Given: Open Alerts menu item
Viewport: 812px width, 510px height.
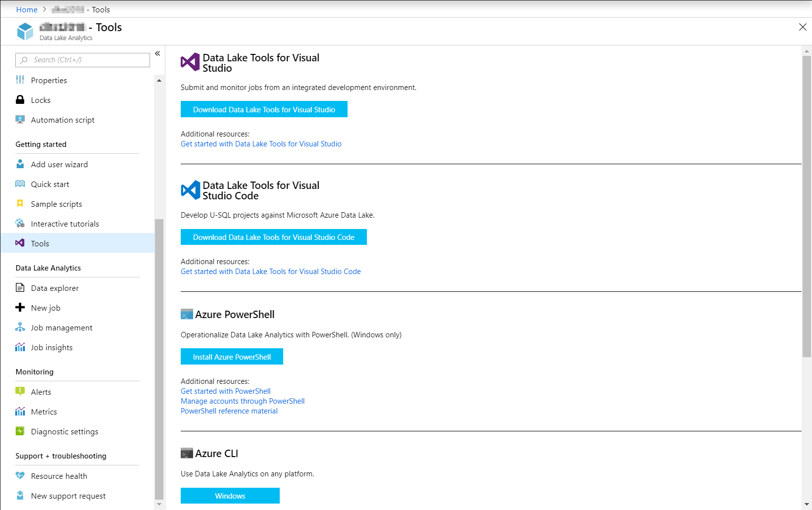Looking at the screenshot, I should [78, 392].
